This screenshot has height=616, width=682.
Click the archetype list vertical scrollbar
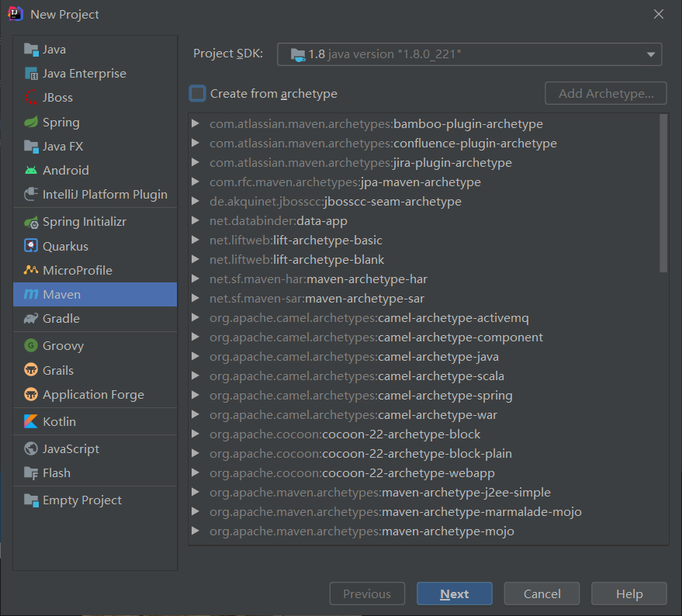point(663,193)
